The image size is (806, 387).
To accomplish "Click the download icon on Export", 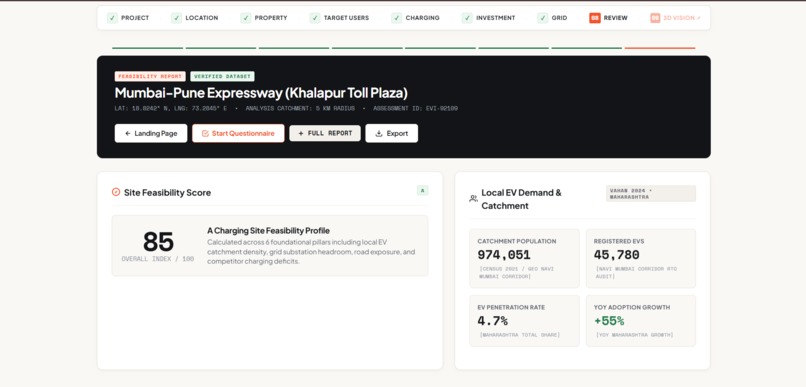I will tap(379, 134).
